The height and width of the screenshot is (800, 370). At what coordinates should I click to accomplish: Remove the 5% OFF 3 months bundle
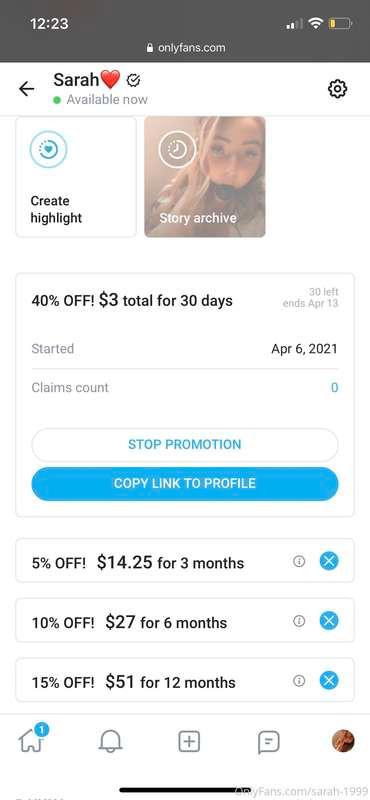[329, 561]
